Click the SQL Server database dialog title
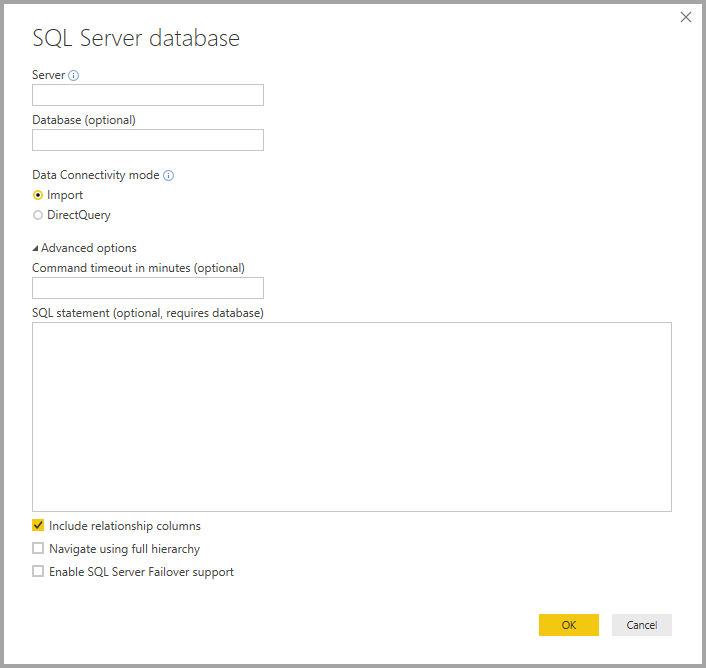The width and height of the screenshot is (706, 668). 136,39
